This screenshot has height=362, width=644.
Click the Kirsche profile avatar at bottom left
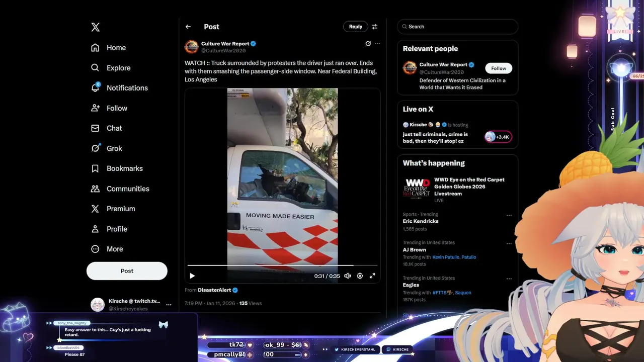coord(98,305)
